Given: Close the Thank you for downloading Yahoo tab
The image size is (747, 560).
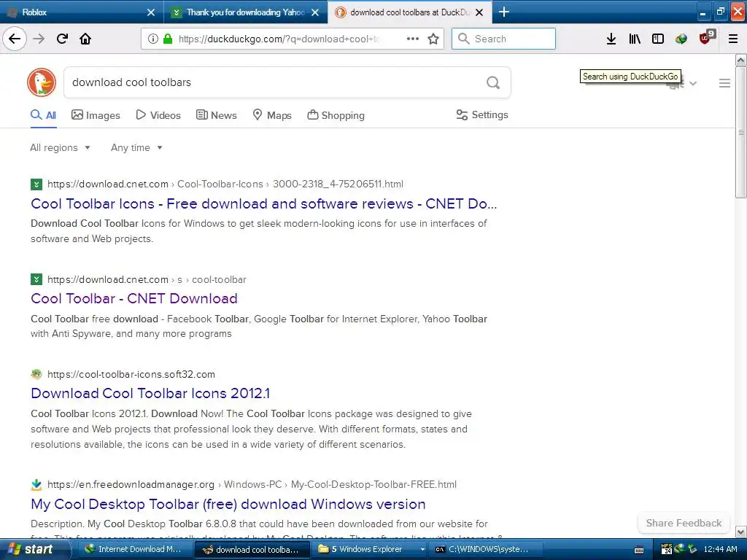Looking at the screenshot, I should tap(315, 12).
